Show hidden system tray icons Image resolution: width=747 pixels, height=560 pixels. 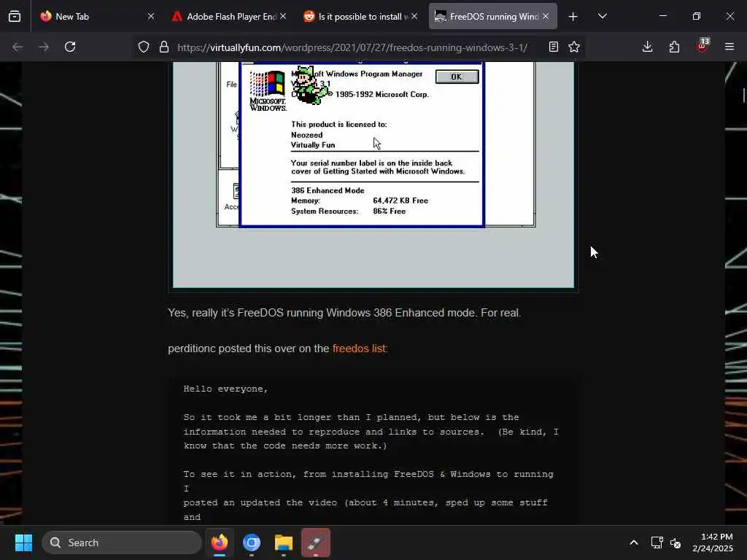click(x=634, y=542)
